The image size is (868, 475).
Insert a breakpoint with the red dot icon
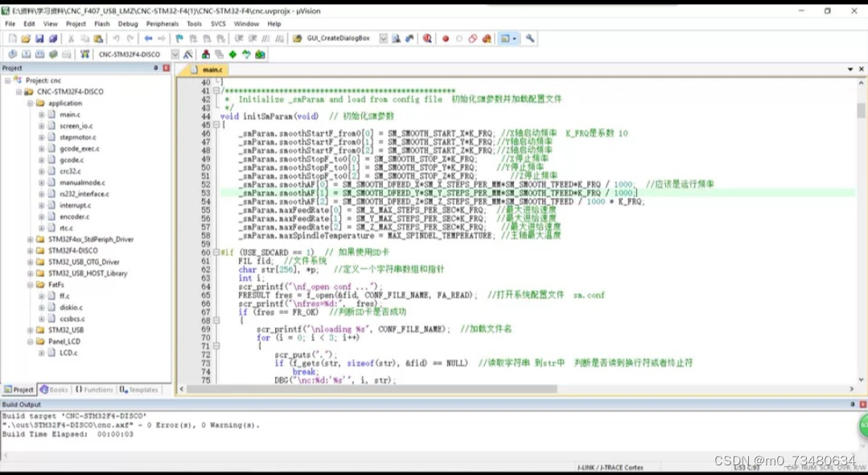coord(445,39)
